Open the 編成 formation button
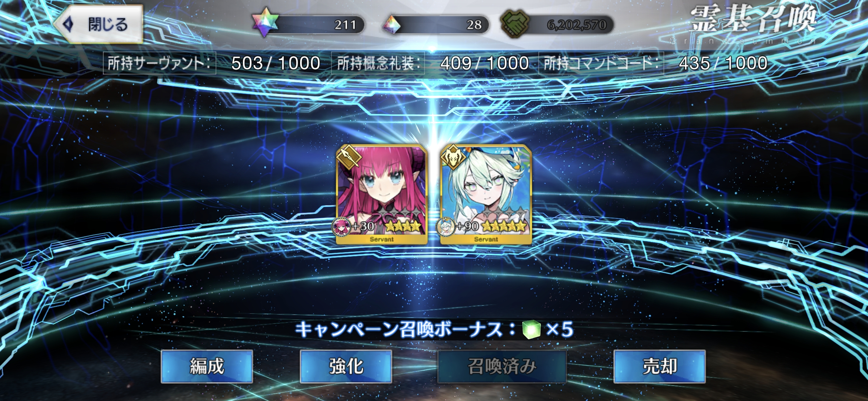The width and height of the screenshot is (868, 401). click(x=207, y=366)
